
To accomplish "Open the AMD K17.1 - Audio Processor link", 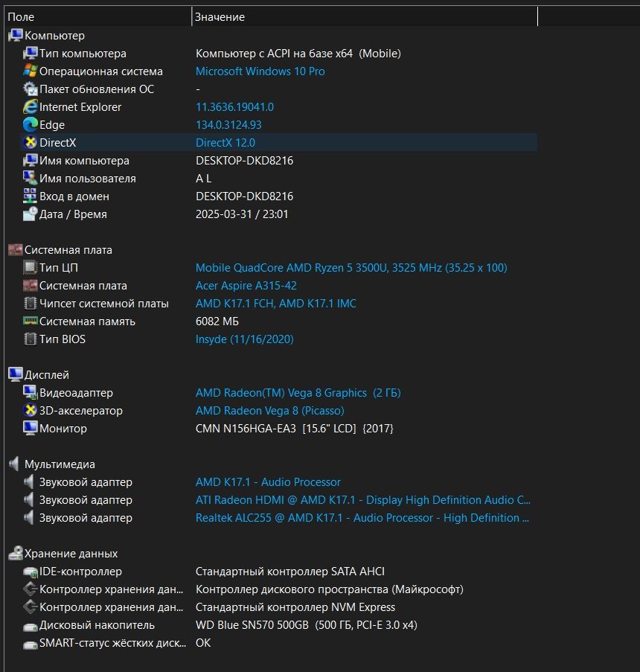I will 268,481.
